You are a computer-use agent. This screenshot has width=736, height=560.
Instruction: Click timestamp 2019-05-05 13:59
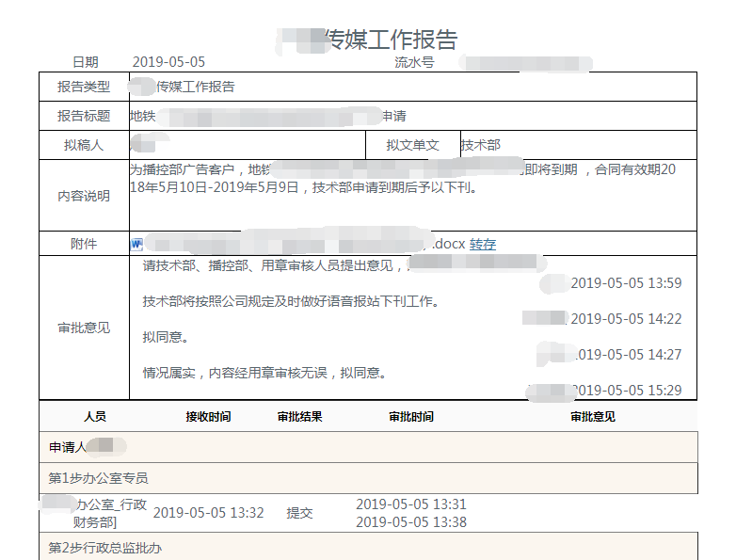(x=626, y=283)
